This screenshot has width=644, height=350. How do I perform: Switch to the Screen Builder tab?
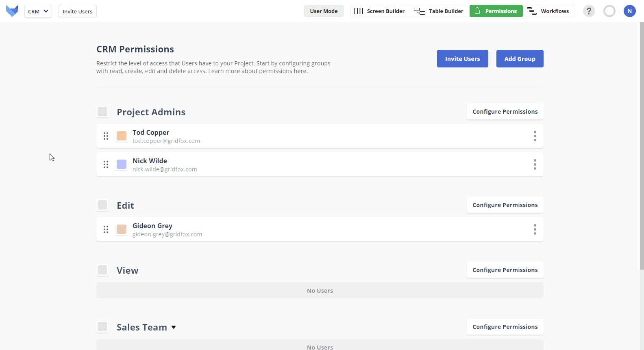(379, 11)
